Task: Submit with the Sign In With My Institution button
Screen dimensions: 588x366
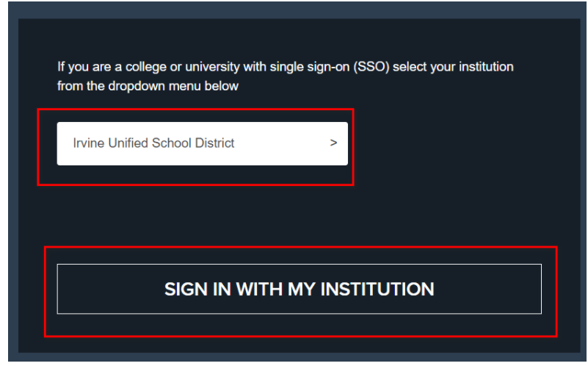Action: pyautogui.click(x=299, y=289)
